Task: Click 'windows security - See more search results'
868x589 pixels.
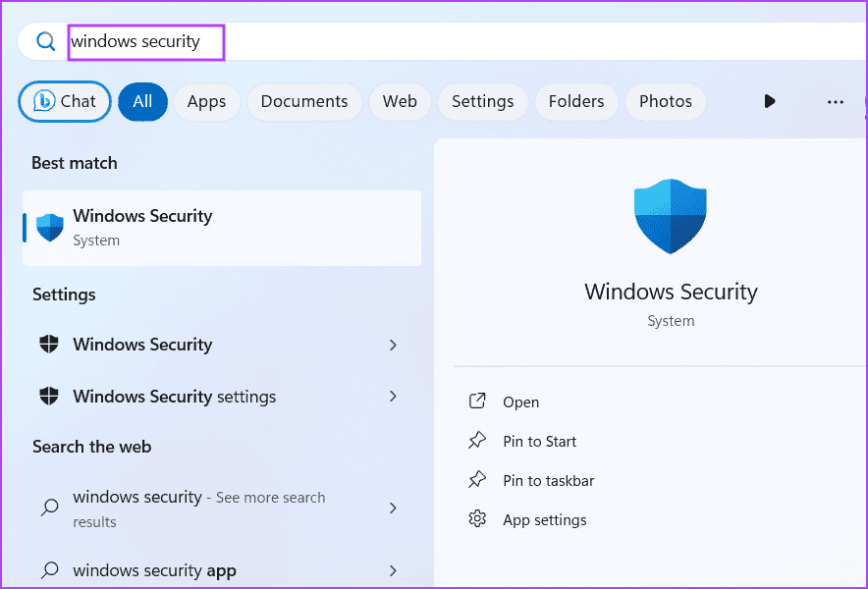Action: (222, 509)
